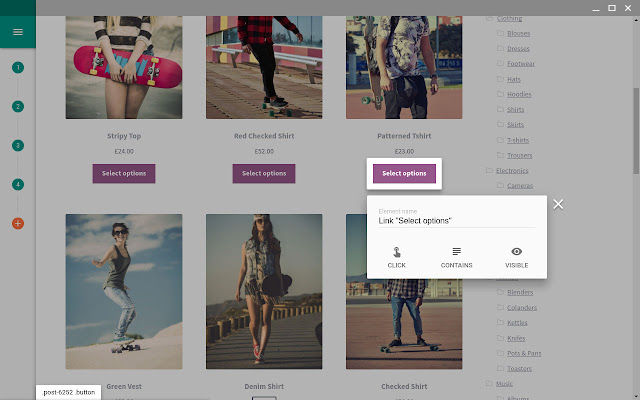Open the Colanders category link
Image resolution: width=640 pixels, height=400 pixels.
[x=522, y=307]
